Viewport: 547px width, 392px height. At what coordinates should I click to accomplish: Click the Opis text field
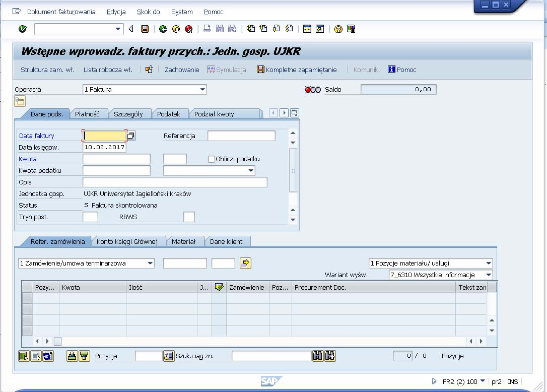[175, 182]
